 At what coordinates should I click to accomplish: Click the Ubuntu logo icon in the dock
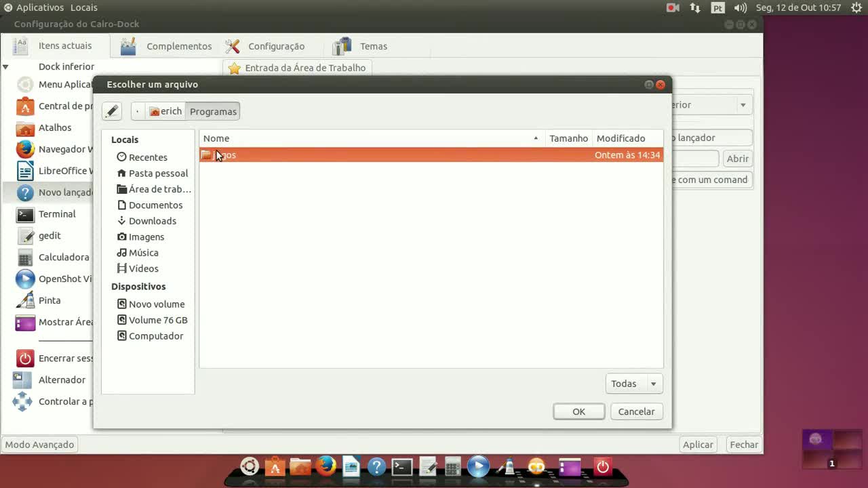[x=250, y=466]
